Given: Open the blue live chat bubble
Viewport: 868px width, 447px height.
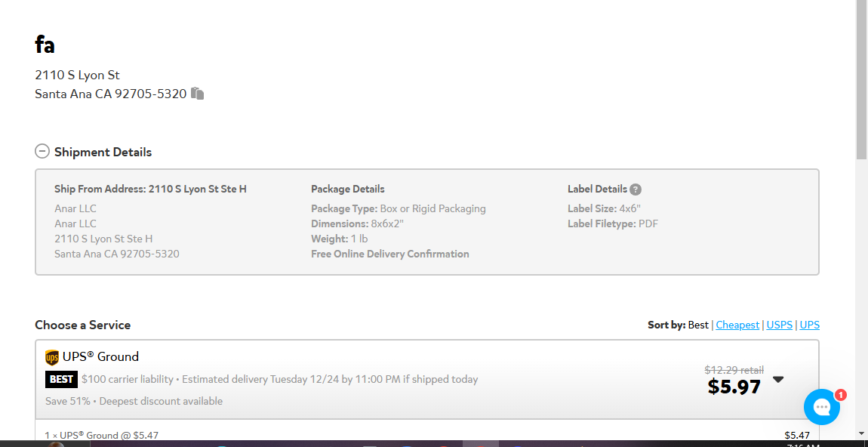Looking at the screenshot, I should [x=821, y=407].
